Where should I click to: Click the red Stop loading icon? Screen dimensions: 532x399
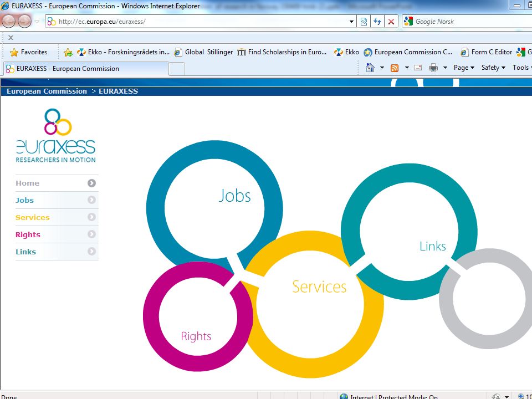[391, 22]
